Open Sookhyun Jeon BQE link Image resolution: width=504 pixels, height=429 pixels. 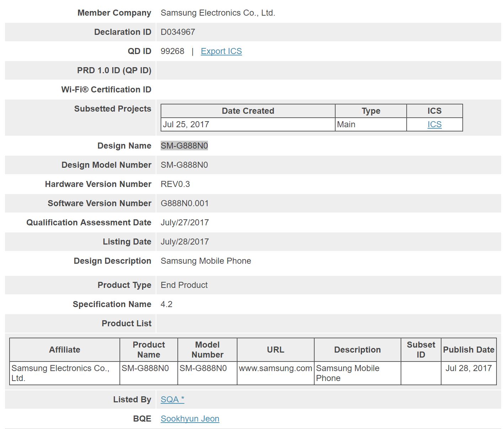190,419
